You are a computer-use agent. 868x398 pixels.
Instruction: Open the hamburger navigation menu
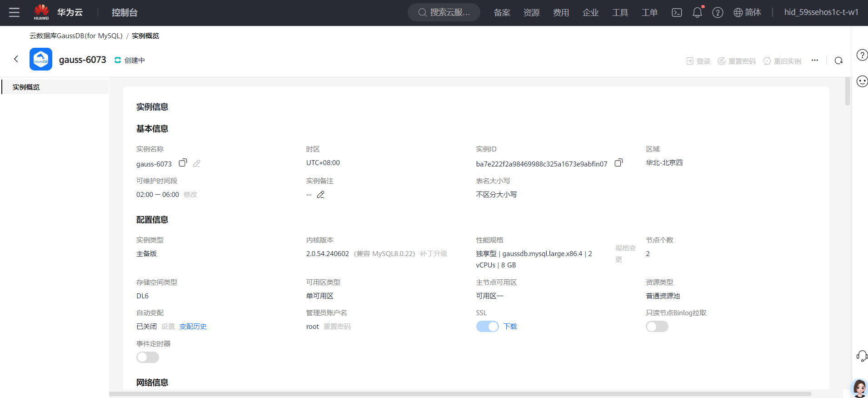coord(15,12)
